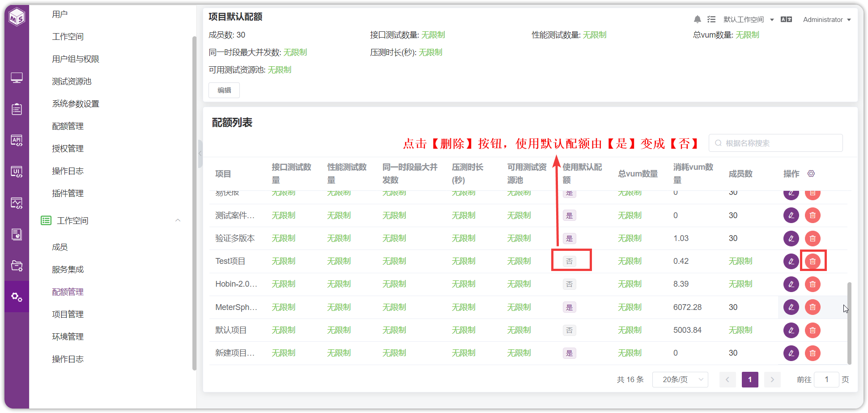
Task: Click the 编辑 default quota button
Action: point(224,90)
